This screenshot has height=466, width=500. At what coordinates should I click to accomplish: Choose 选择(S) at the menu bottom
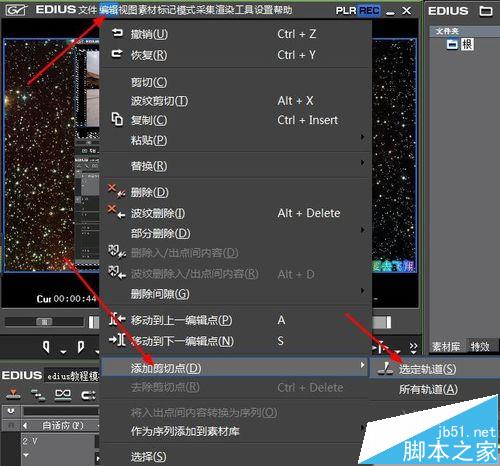click(x=235, y=457)
